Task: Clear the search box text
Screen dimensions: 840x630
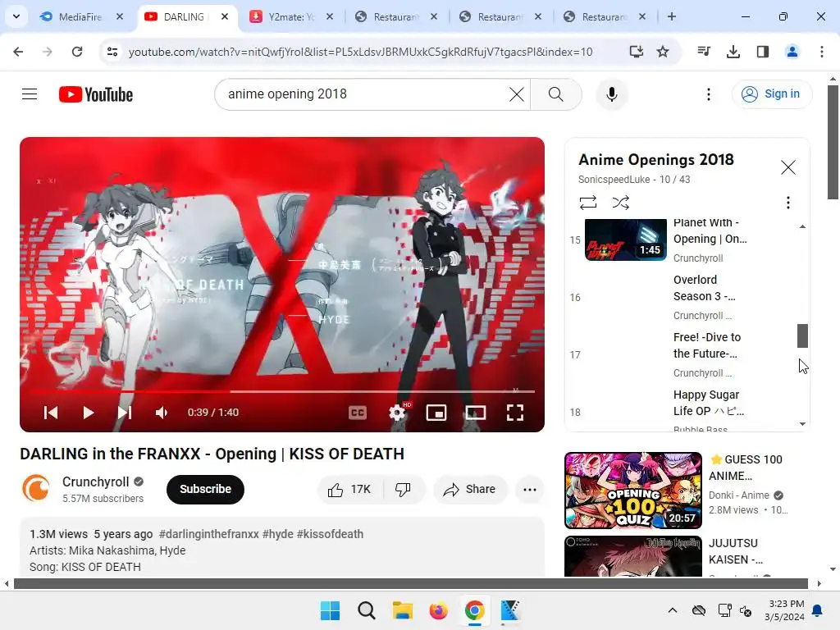Action: (x=517, y=94)
